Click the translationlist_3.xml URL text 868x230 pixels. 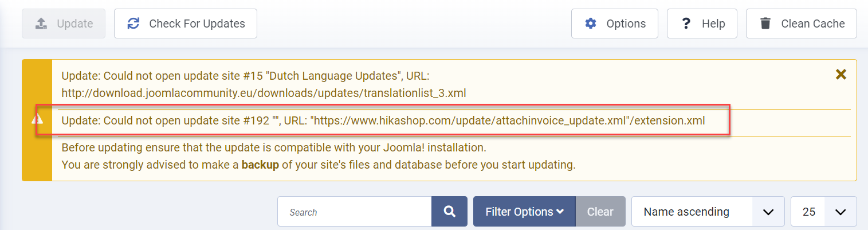[x=268, y=92]
